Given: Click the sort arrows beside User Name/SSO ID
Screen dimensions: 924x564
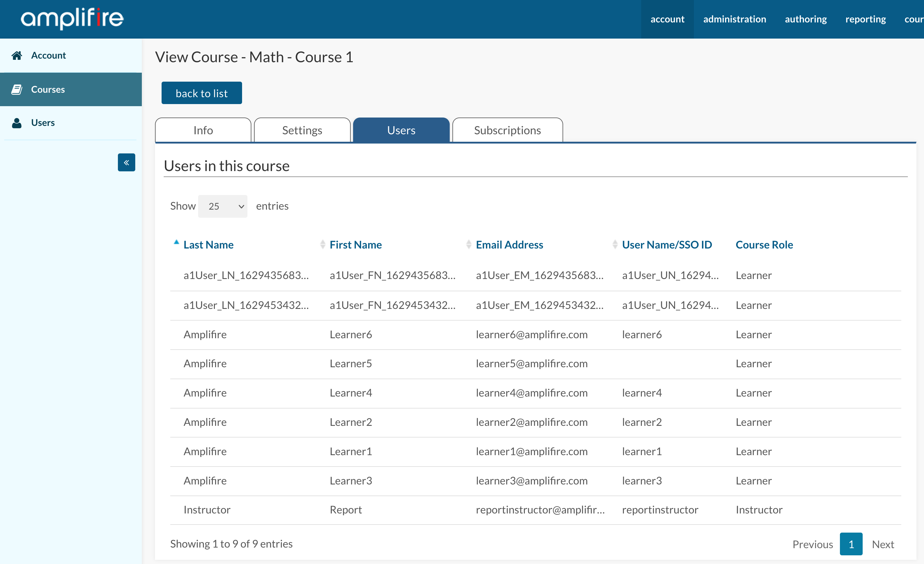Looking at the screenshot, I should pos(615,244).
